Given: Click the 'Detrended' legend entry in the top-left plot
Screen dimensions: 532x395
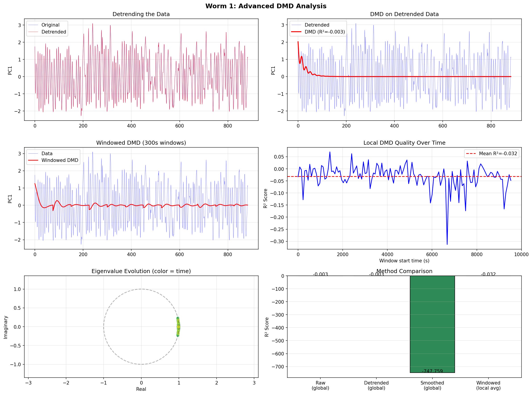Looking at the screenshot, I should click(54, 32).
